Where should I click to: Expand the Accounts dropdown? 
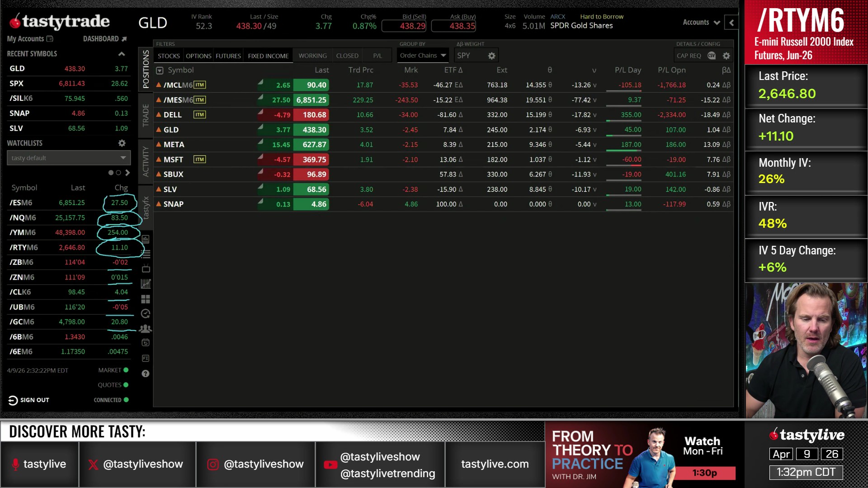pyautogui.click(x=701, y=22)
